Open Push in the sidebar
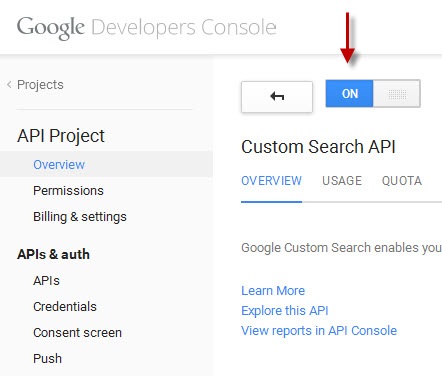 pos(47,358)
